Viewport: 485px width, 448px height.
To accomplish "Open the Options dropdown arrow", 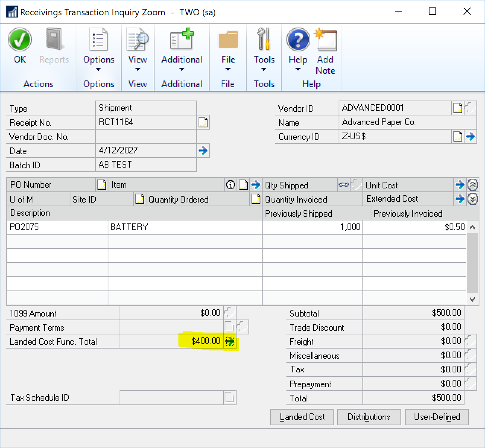I will coord(98,69).
